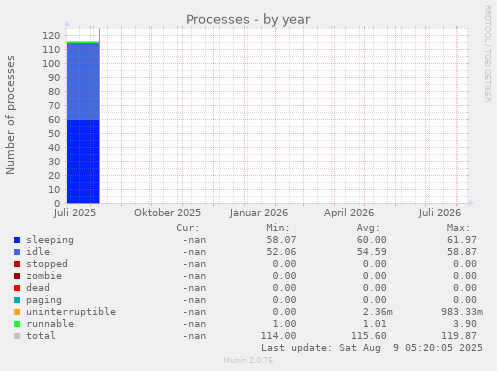Screen dimensions: 497x371
Task: Click the idle legend color swatch
Action: pyautogui.click(x=17, y=252)
